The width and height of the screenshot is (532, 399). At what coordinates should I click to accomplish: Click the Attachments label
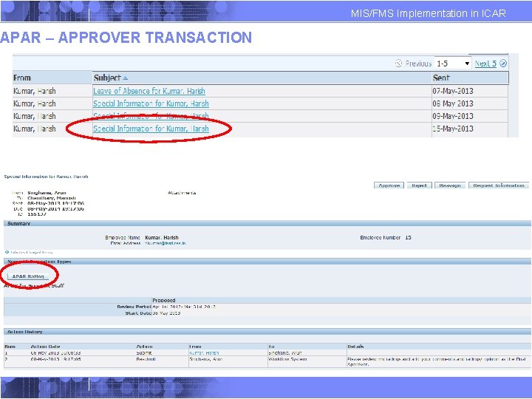click(182, 193)
